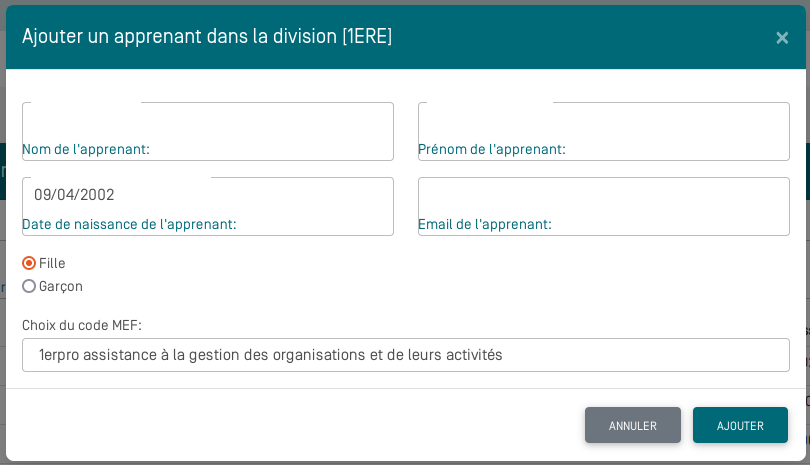
Task: Click the "Nom de l'apprenant:" label
Action: coord(86,149)
